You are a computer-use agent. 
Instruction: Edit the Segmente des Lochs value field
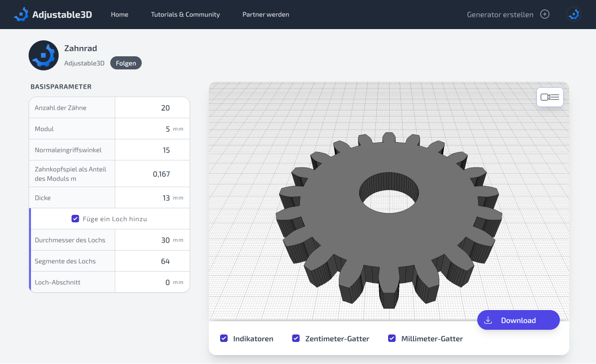click(152, 261)
